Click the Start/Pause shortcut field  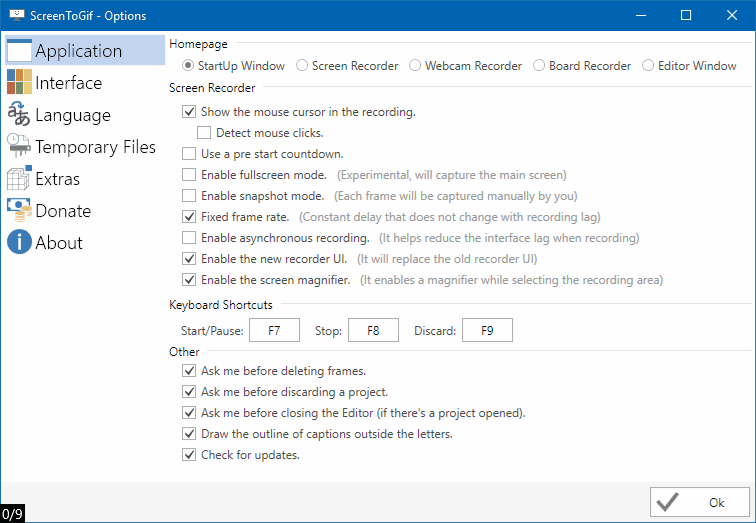point(274,330)
